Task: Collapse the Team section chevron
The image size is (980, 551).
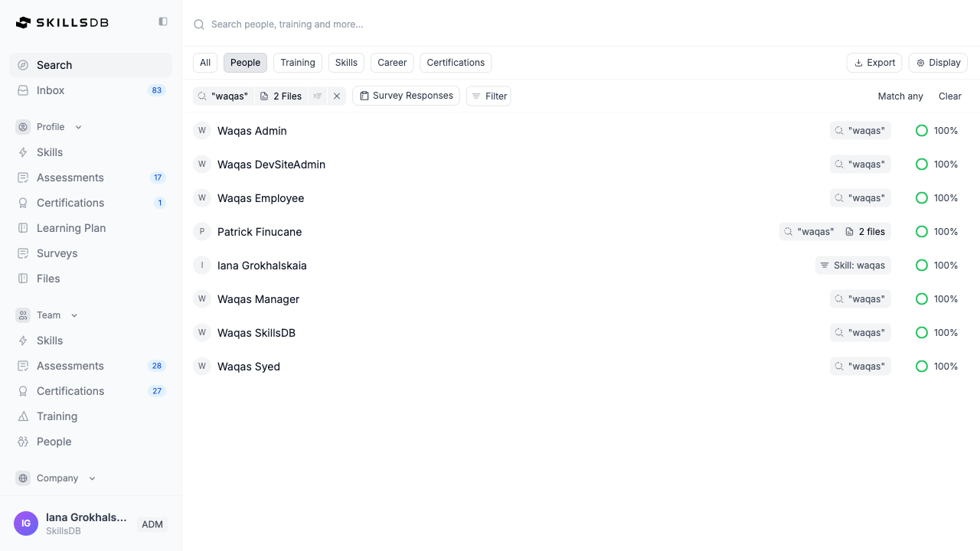Action: (74, 315)
